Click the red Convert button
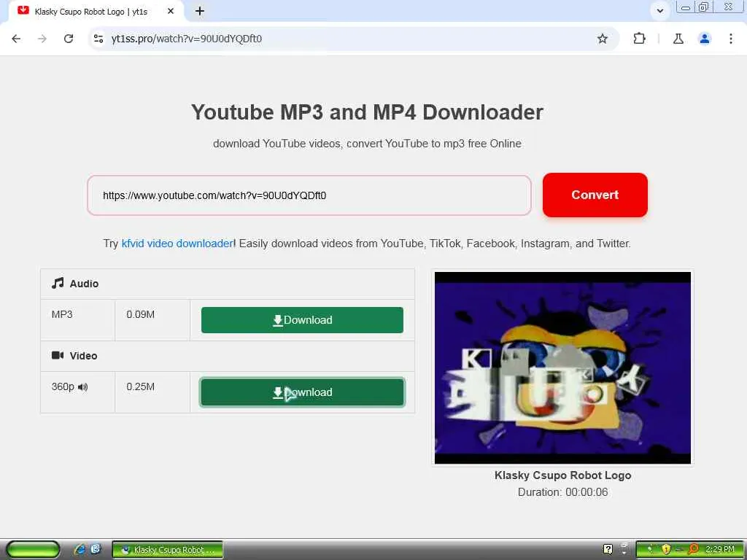This screenshot has height=560, width=747. pos(595,195)
